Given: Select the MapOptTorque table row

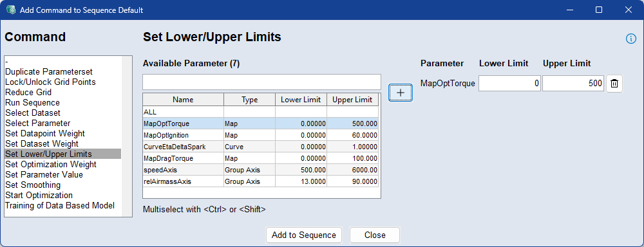Looking at the screenshot, I should (260, 123).
